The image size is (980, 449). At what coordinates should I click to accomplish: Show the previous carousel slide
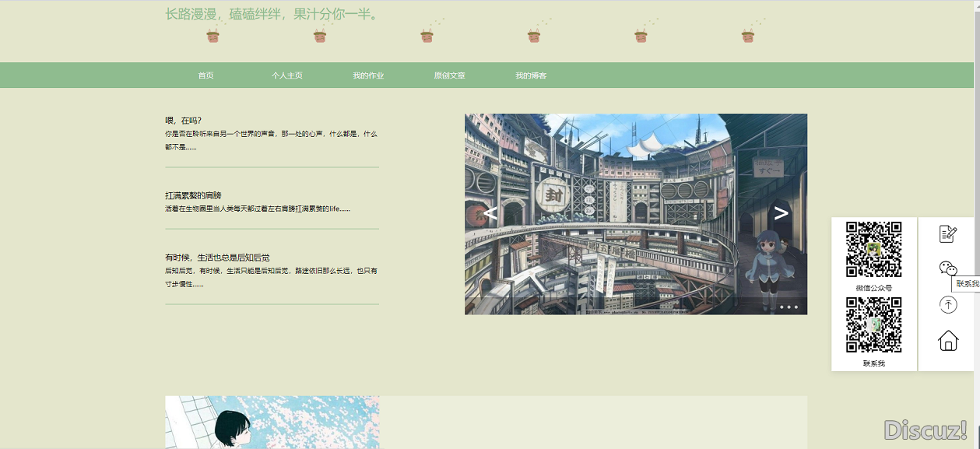click(490, 212)
